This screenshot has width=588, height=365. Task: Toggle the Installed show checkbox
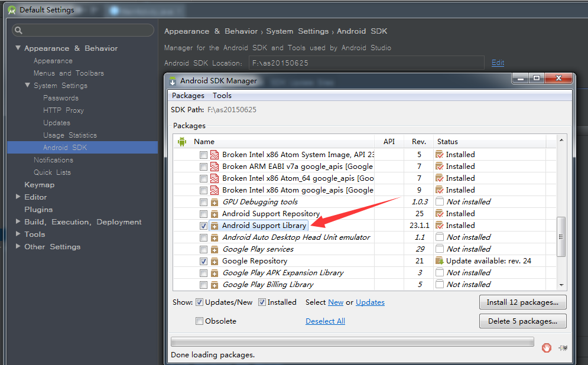(x=262, y=302)
